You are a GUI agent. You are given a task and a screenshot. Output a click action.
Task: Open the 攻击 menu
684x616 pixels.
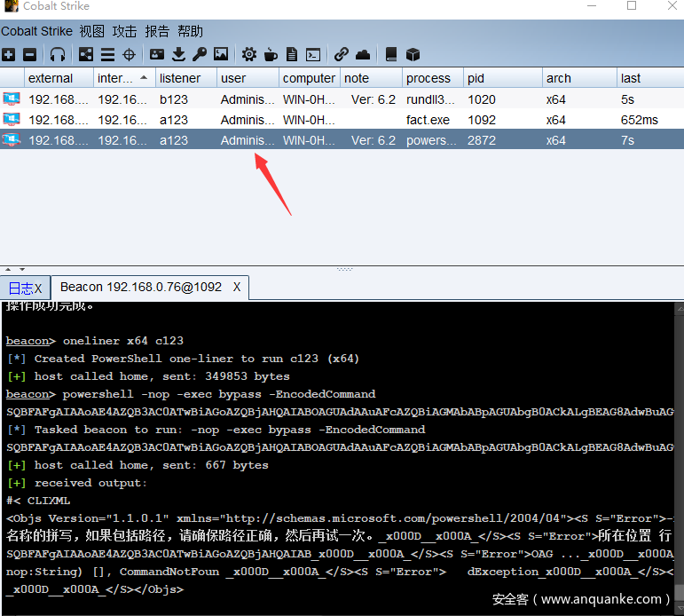[x=125, y=31]
